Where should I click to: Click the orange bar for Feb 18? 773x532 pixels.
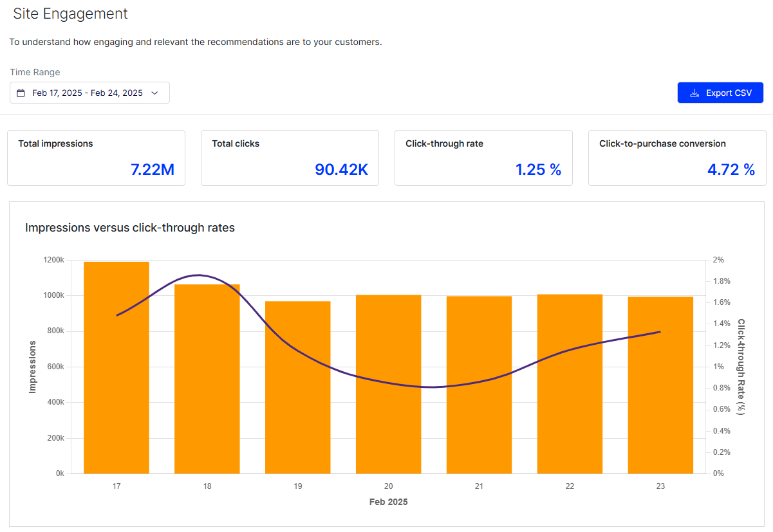[x=207, y=379]
